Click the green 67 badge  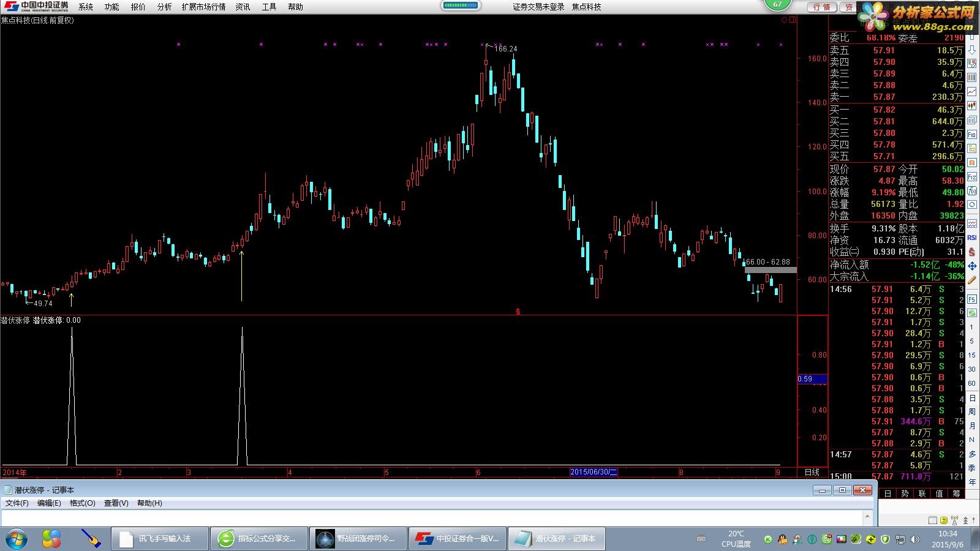pyautogui.click(x=777, y=4)
